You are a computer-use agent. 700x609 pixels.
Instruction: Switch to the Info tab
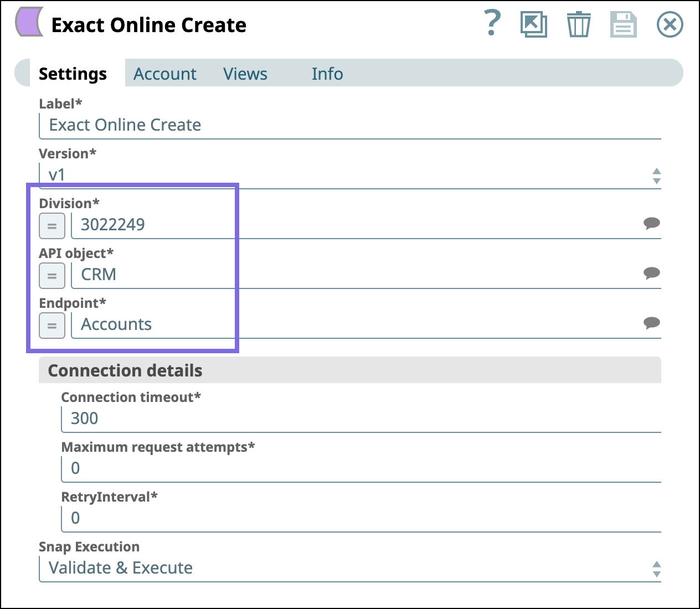(x=327, y=74)
